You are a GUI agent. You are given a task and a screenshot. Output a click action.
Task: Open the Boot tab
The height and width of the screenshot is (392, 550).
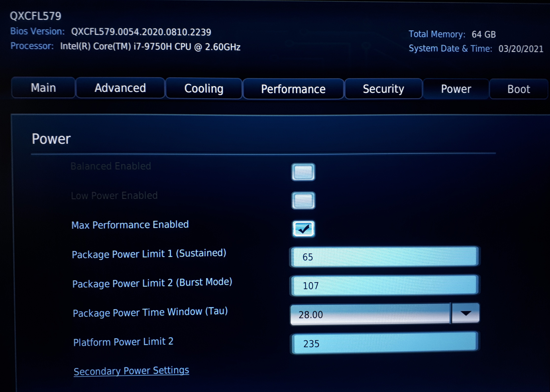tap(519, 89)
